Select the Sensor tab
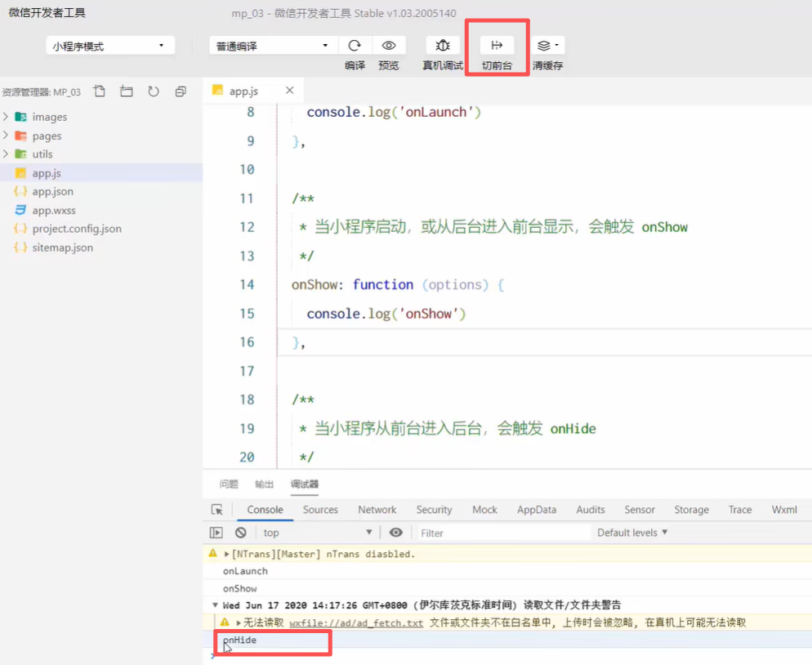This screenshot has height=665, width=812. click(x=640, y=510)
